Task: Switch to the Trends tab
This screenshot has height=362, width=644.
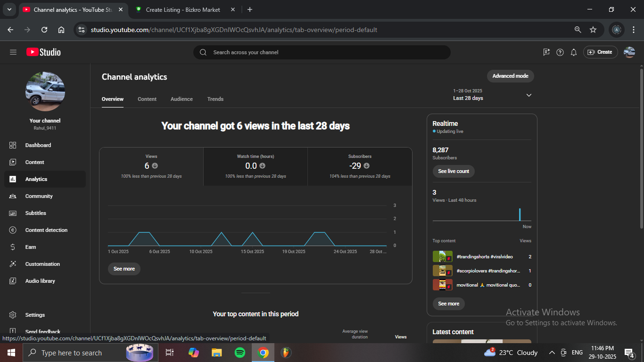Action: point(215,99)
